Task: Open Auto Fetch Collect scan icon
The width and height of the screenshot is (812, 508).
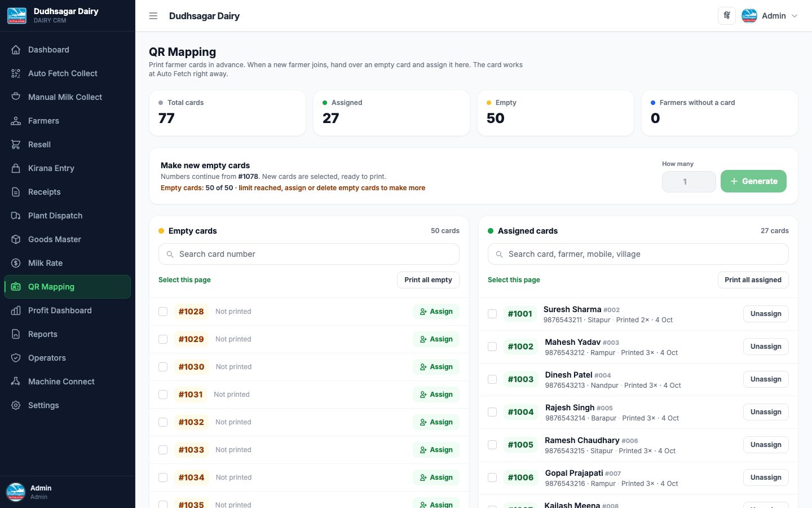Action: [16, 73]
